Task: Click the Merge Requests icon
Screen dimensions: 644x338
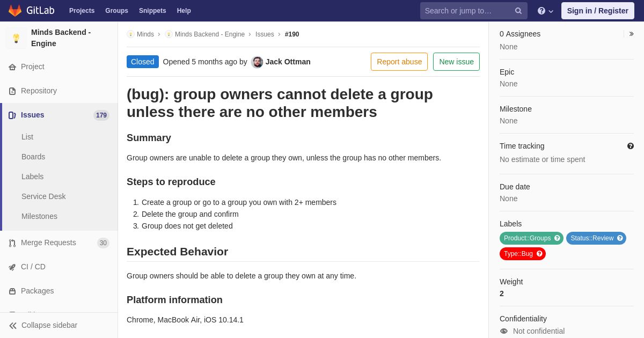Action: tap(12, 243)
